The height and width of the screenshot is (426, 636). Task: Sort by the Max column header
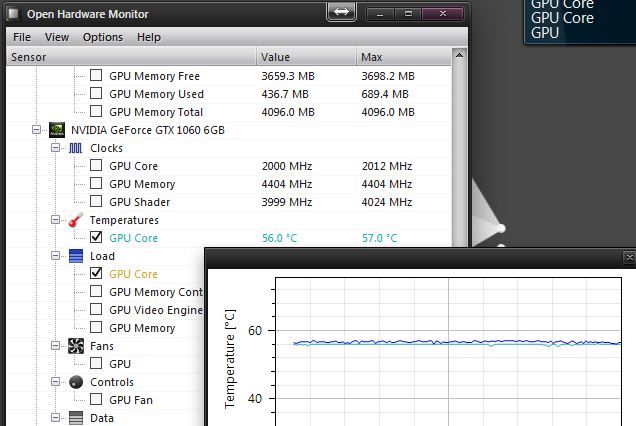[404, 57]
